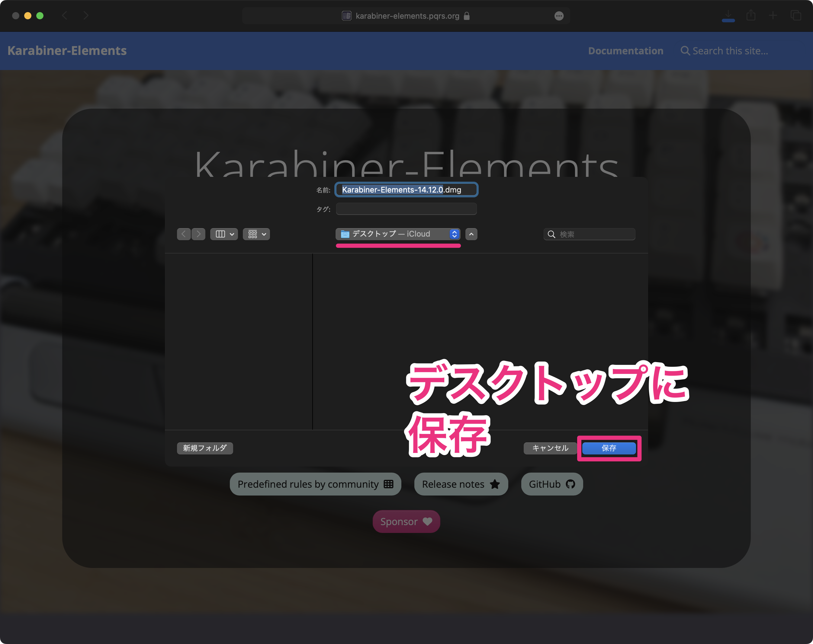813x644 pixels.
Task: Click the browser back arrow
Action: 65,15
